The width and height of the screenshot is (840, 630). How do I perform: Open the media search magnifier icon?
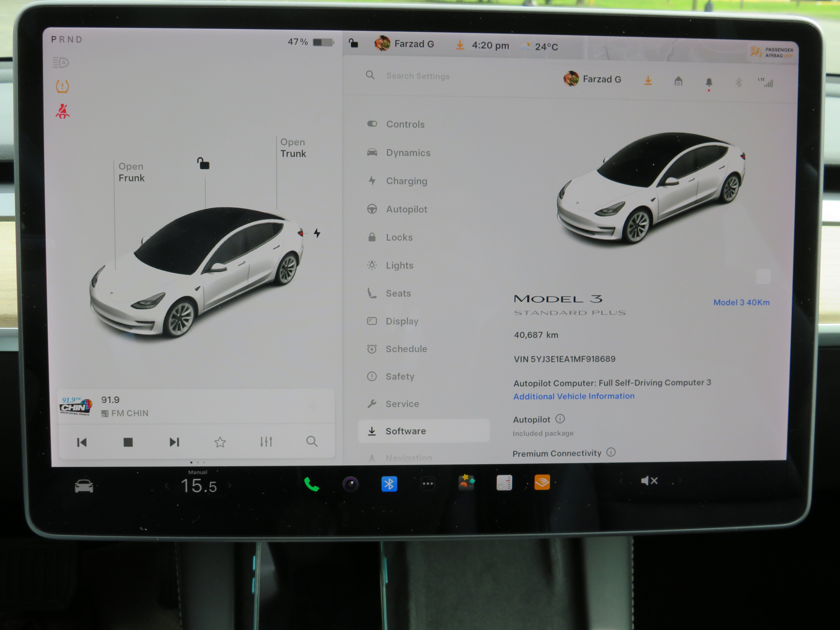click(x=312, y=441)
